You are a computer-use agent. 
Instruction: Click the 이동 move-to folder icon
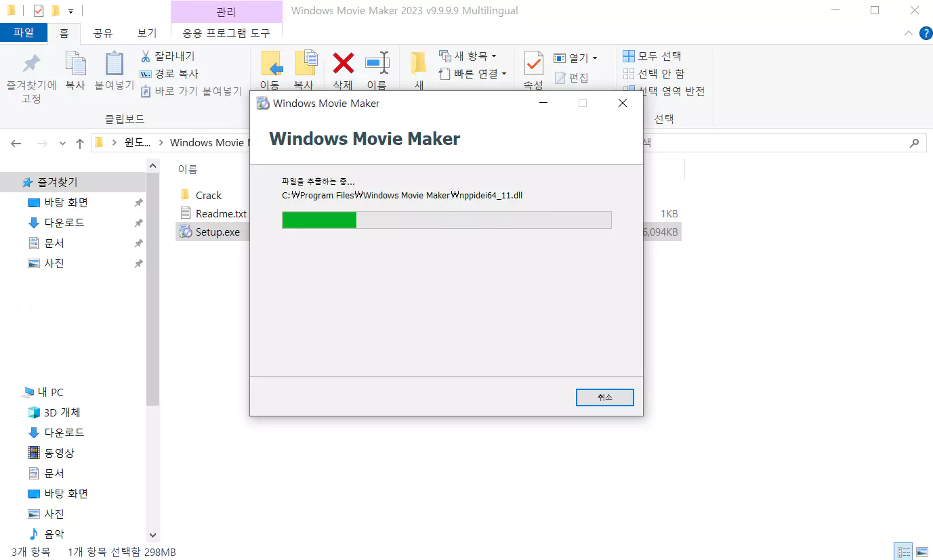271,63
